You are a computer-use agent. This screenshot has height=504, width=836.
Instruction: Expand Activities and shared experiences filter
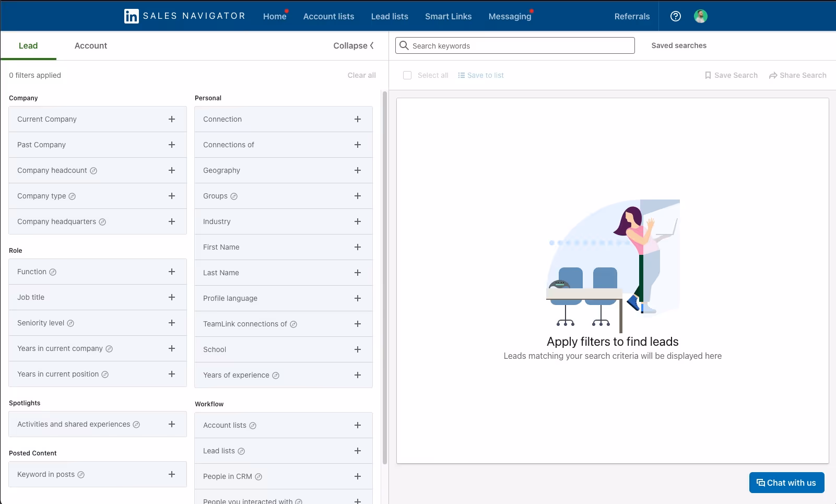[98, 424]
